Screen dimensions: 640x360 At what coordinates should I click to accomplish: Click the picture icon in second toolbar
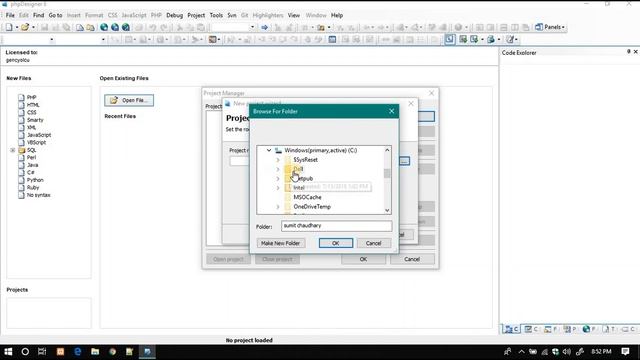click(x=212, y=39)
